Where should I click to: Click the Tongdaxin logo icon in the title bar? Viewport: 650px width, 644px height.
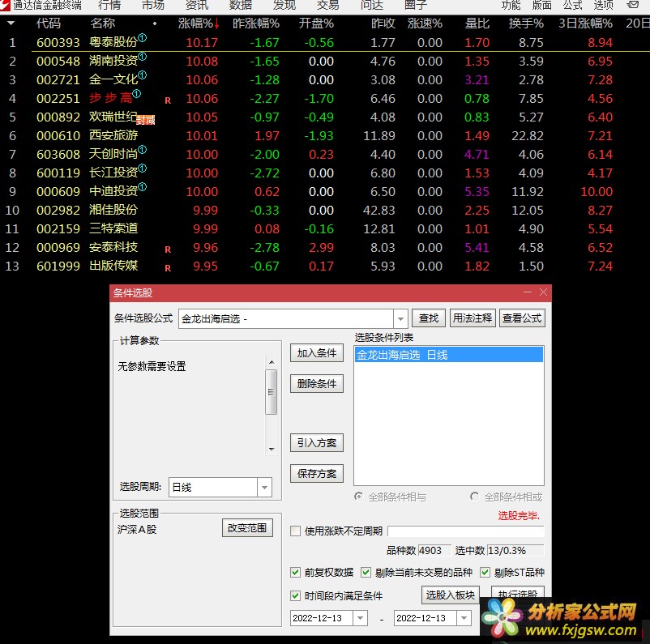coord(5,5)
